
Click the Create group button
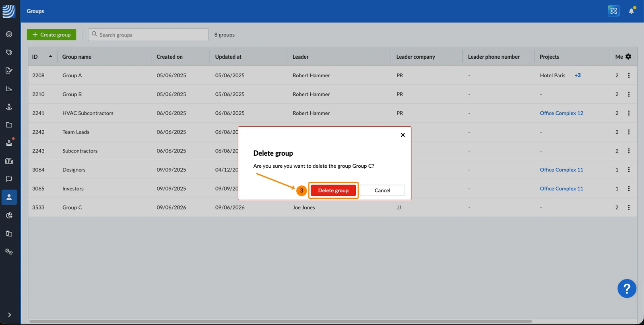(x=52, y=35)
